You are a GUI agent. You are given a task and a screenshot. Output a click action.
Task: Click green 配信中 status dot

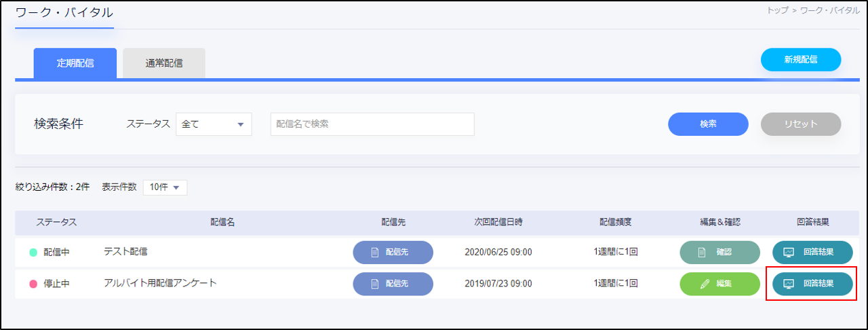(33, 252)
